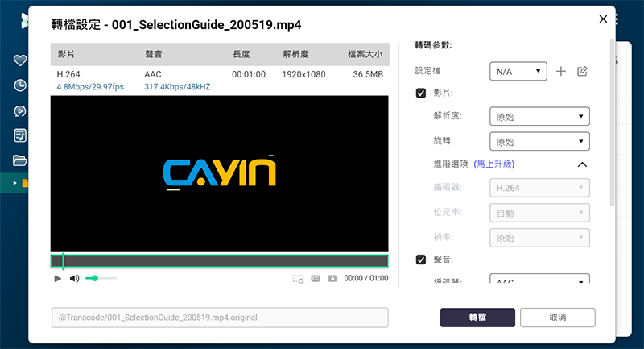Viewport: 644px width, 349px height.
Task: Click the 長度 column header
Action: pos(241,54)
